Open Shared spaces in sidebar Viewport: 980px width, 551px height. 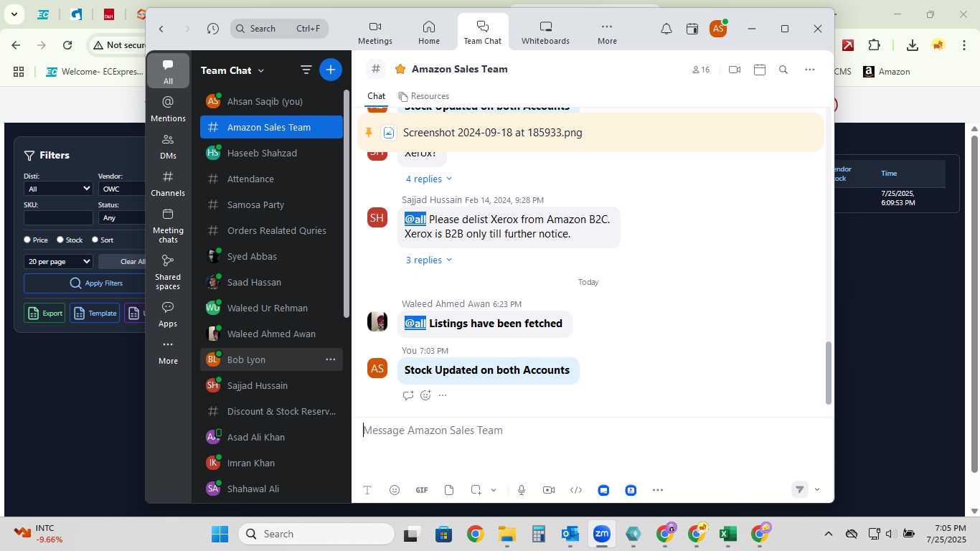(168, 271)
